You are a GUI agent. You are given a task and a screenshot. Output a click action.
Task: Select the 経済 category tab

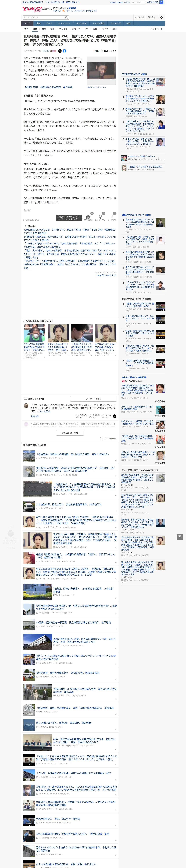(x=52, y=29)
